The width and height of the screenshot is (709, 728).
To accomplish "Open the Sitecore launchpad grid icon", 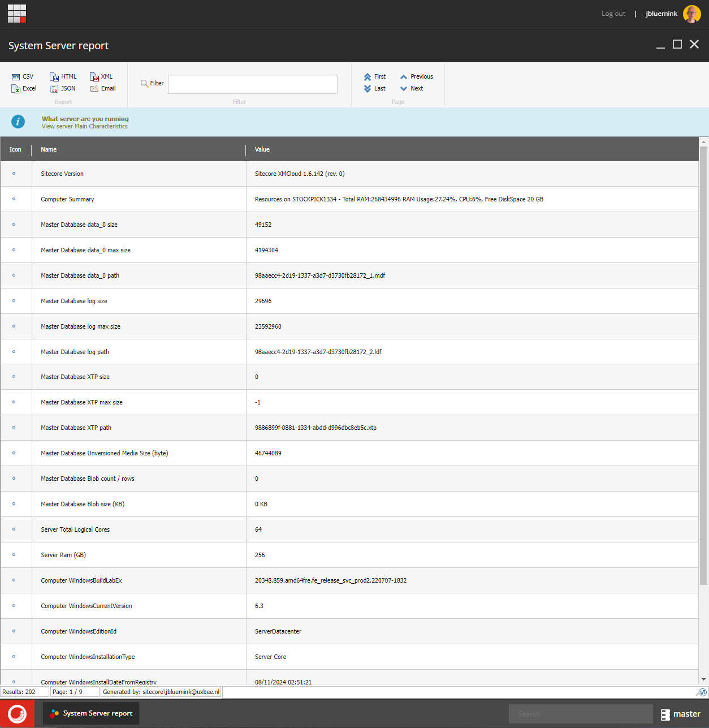I will [17, 14].
